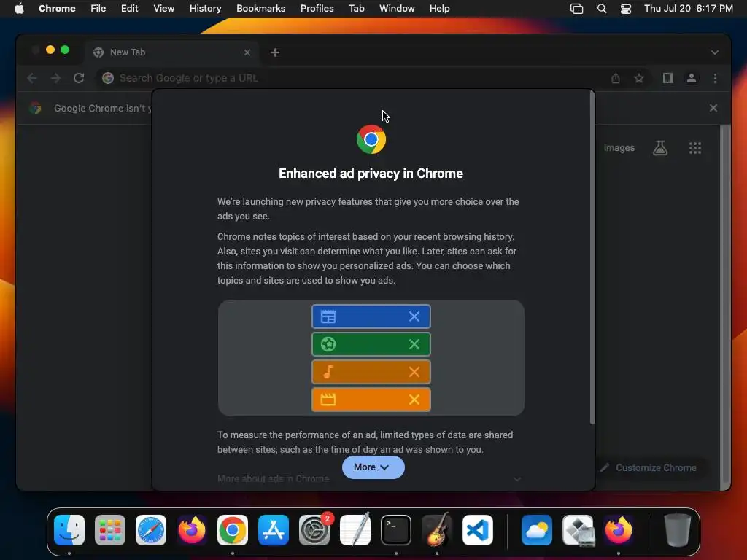This screenshot has height=560, width=747.
Task: Remove the orange movies topic chip
Action: coord(414,400)
